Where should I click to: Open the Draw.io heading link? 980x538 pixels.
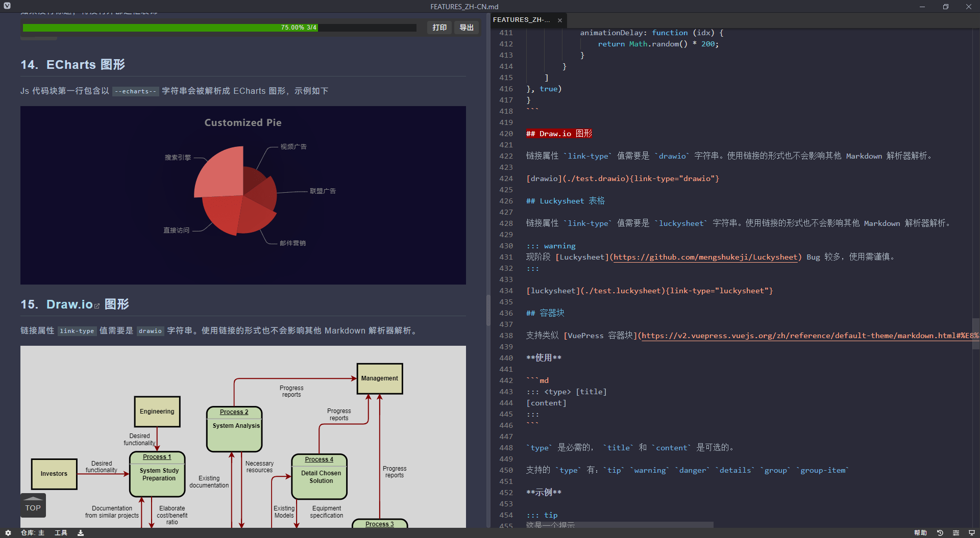(69, 304)
